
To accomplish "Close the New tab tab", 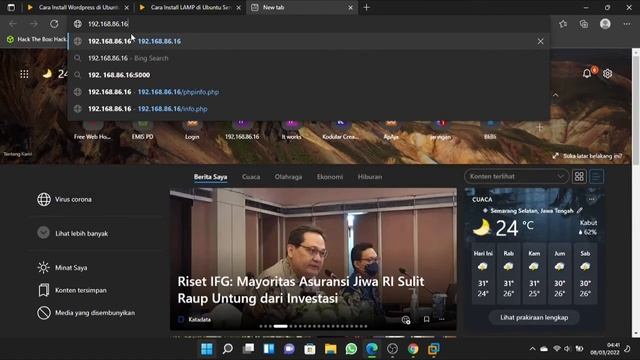I will point(350,7).
